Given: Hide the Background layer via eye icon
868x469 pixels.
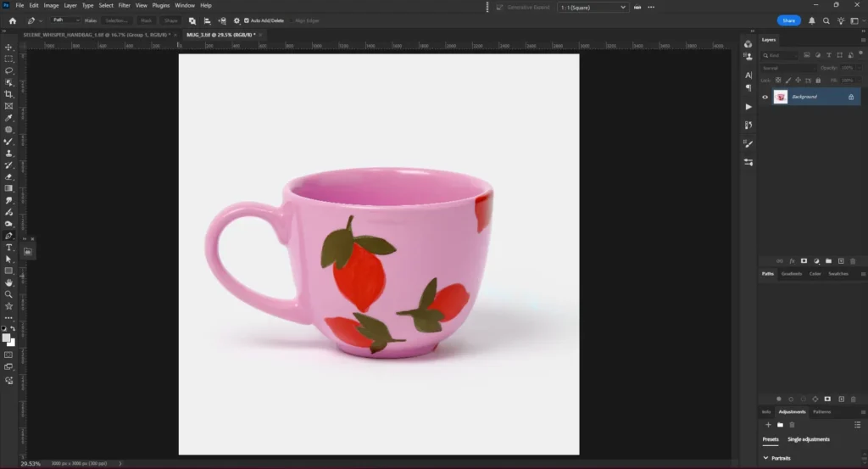Looking at the screenshot, I should click(765, 97).
